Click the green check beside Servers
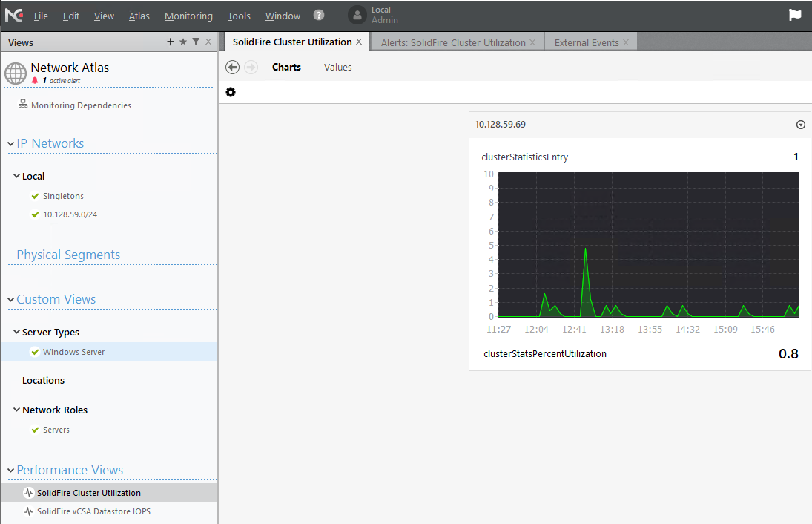The width and height of the screenshot is (812, 524). tap(35, 430)
